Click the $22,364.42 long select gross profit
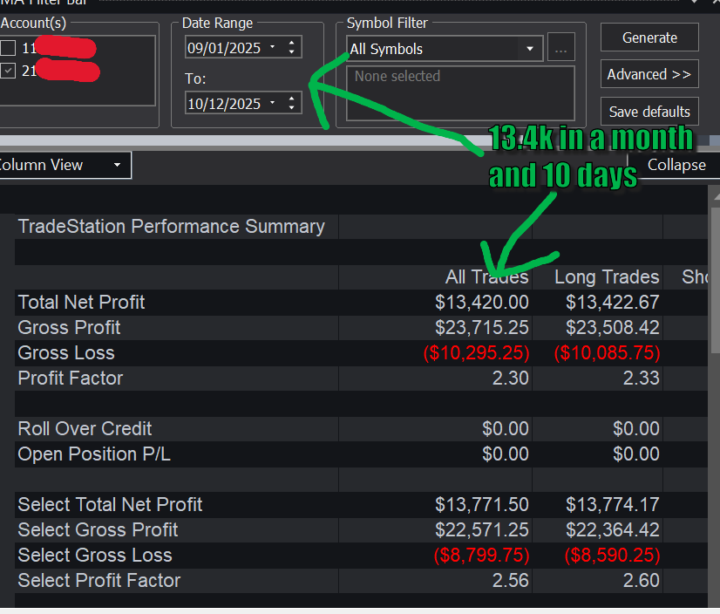720x614 pixels. (612, 530)
